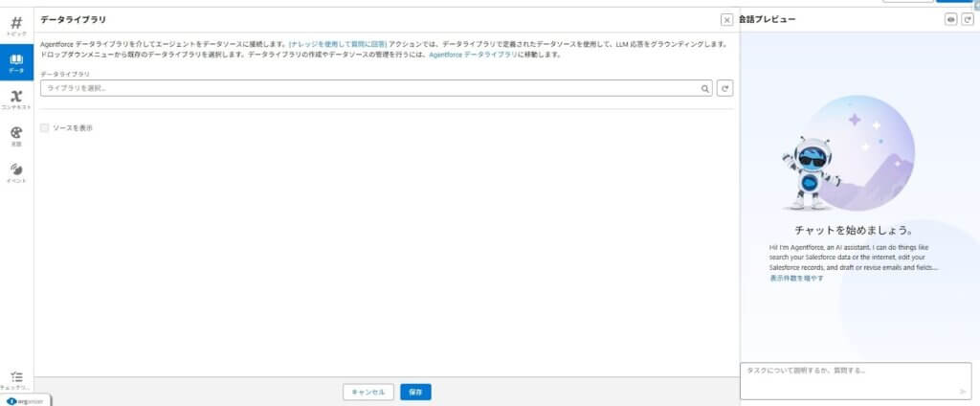Open the トピック hash icon tab

16,26
